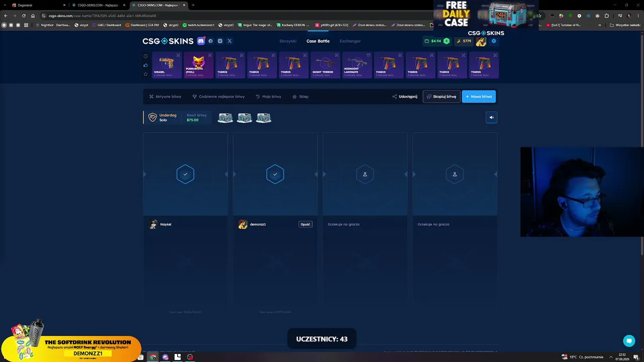
Task: Click the Underdog mode shield icon
Action: pos(152,118)
